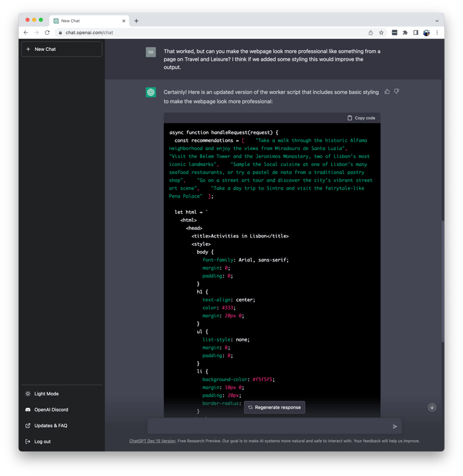Bookmark this page with the star icon
463x476 pixels.
click(381, 33)
